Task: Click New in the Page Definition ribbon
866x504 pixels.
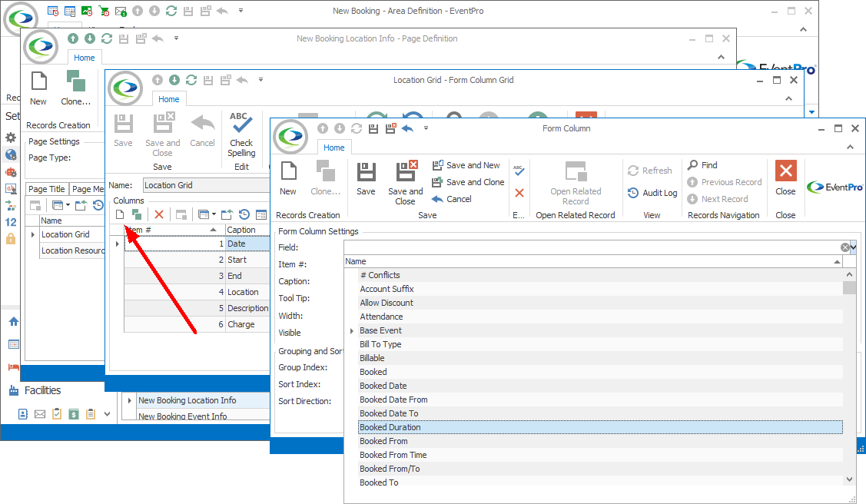Action: pos(38,88)
